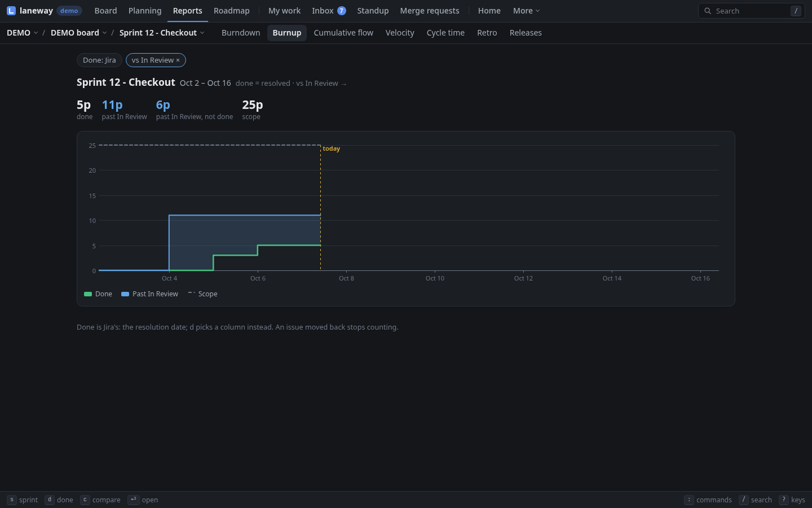812x508 pixels.
Task: Open the Standup page
Action: coord(373,11)
